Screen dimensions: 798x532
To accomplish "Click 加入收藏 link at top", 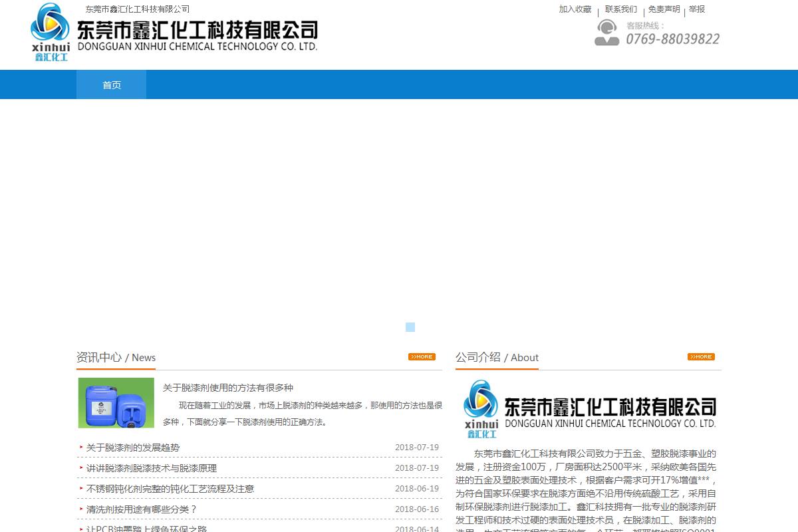I will pyautogui.click(x=575, y=9).
